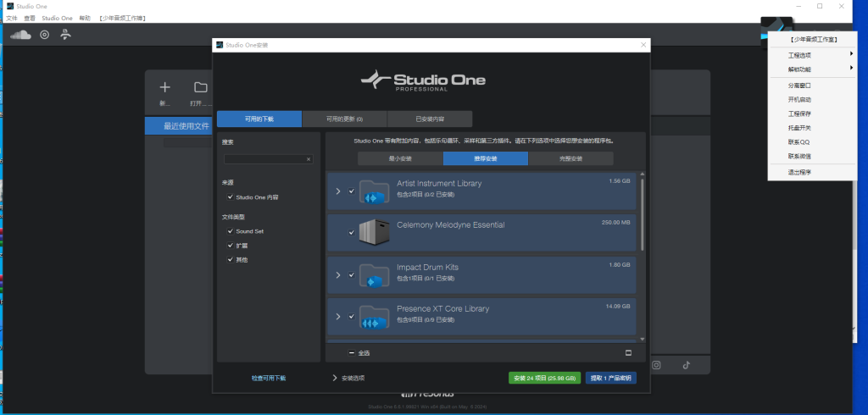Toggle list view with bottom-right square icon
The height and width of the screenshot is (415, 868).
pyautogui.click(x=628, y=352)
